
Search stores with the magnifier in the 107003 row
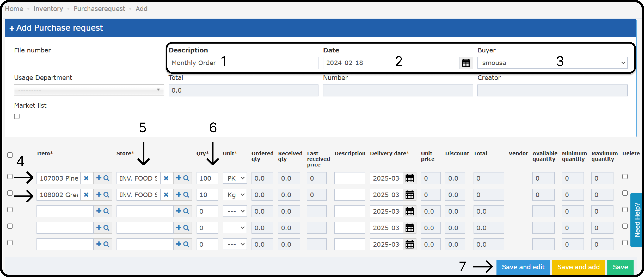[186, 178]
